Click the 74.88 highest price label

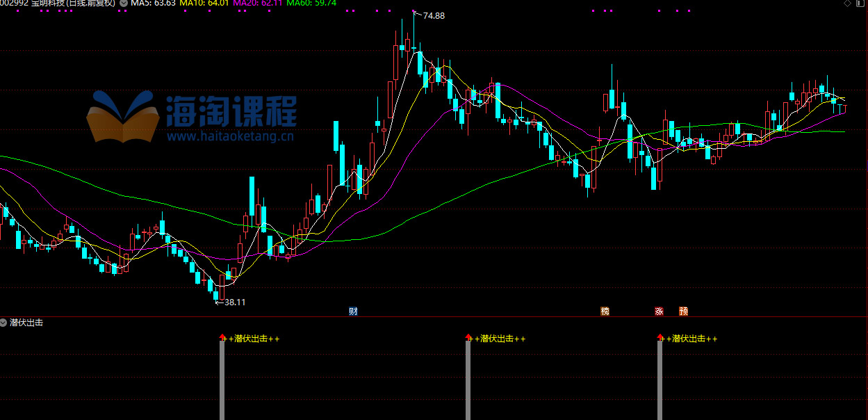[x=433, y=15]
